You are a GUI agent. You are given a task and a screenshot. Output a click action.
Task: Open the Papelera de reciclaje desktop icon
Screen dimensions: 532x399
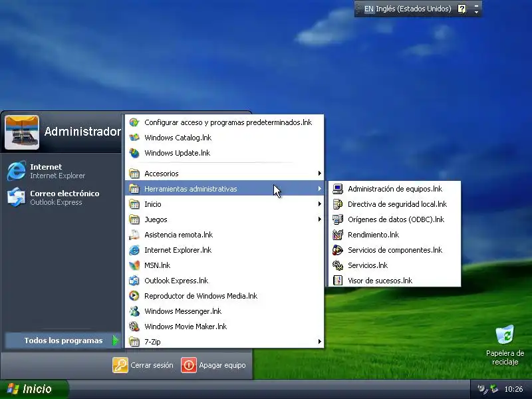click(505, 335)
